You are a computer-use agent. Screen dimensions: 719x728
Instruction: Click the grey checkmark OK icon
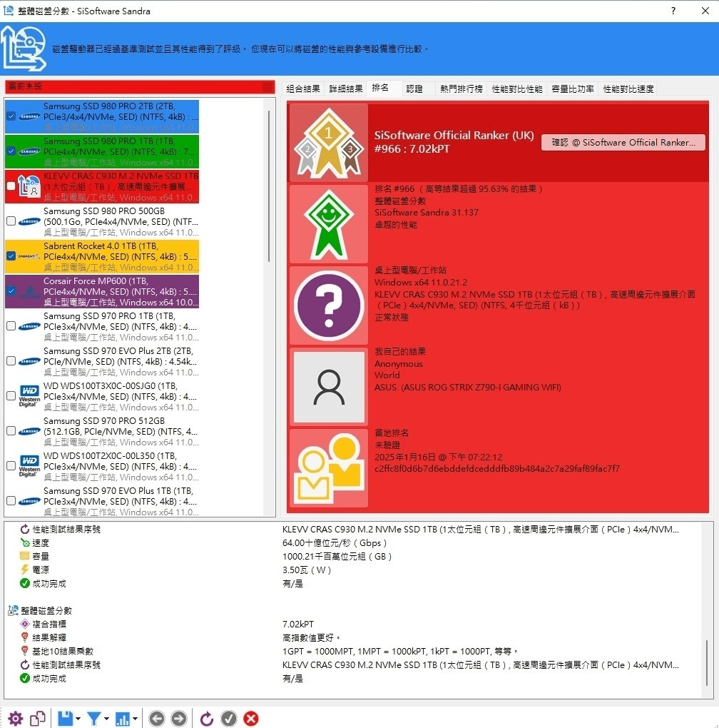(x=229, y=718)
